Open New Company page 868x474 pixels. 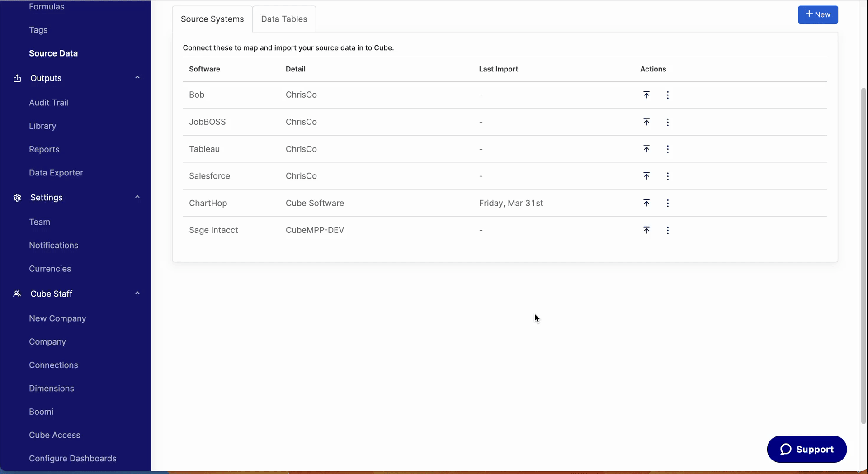[x=57, y=318]
